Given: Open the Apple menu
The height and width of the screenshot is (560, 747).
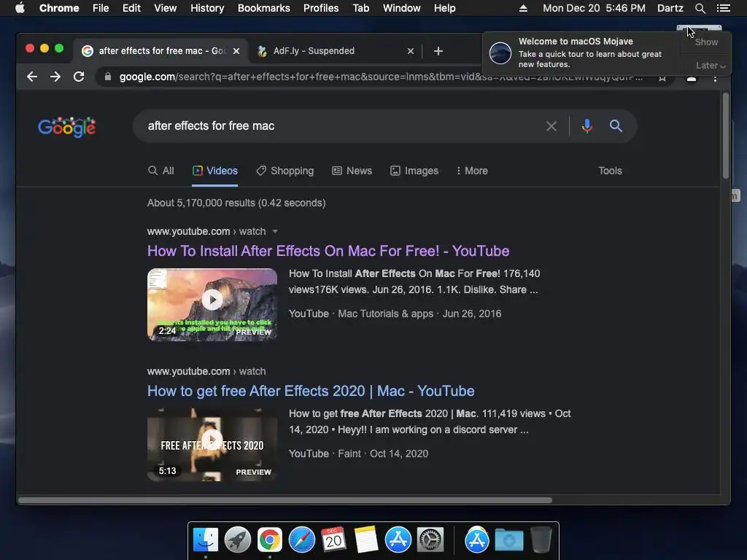Looking at the screenshot, I should 20,8.
